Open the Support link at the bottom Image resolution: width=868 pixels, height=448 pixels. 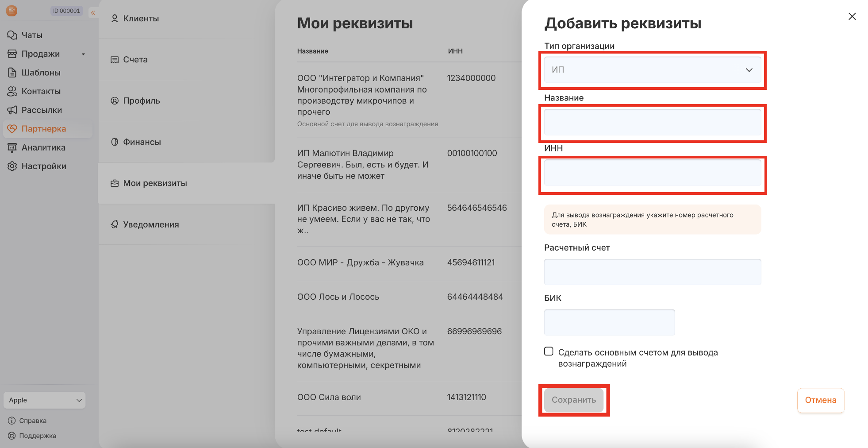point(38,436)
